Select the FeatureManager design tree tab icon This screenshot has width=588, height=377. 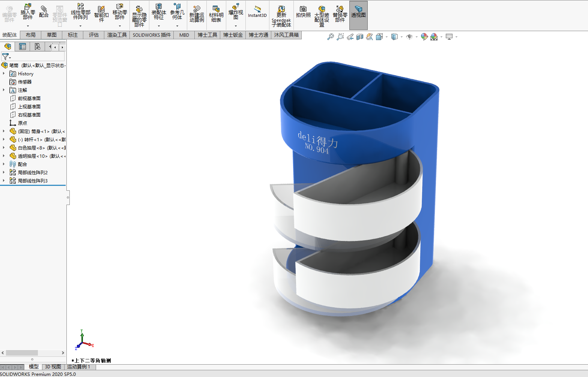(x=8, y=46)
